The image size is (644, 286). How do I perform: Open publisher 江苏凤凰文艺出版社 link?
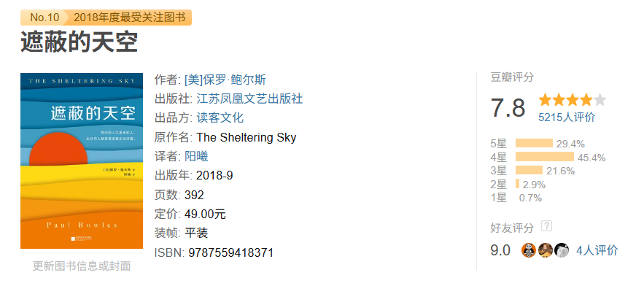click(249, 98)
